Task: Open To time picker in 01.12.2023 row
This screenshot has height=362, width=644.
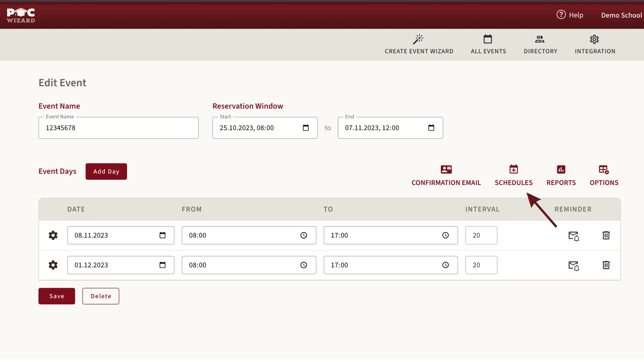Action: click(x=446, y=265)
